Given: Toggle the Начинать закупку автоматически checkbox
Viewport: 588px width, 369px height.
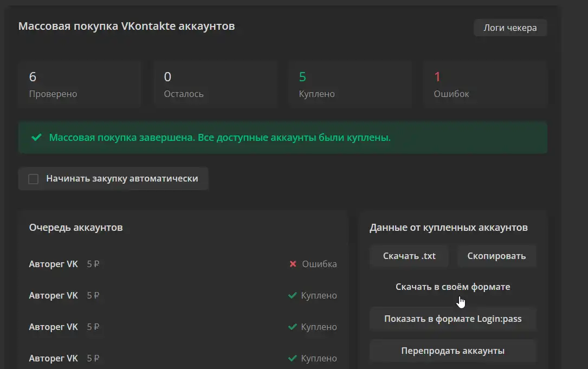Looking at the screenshot, I should 34,179.
